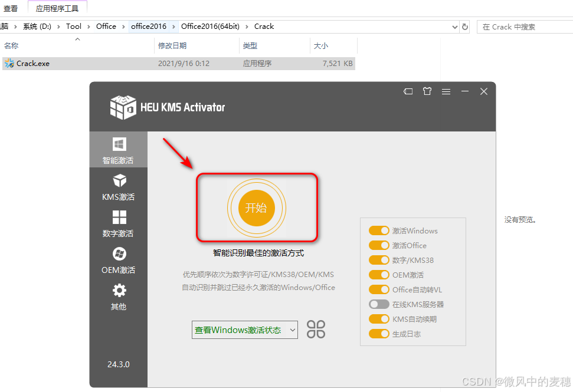Screen dimensions: 573x392
Task: Toggle the Office自动转VL switch
Action: pyautogui.click(x=379, y=289)
